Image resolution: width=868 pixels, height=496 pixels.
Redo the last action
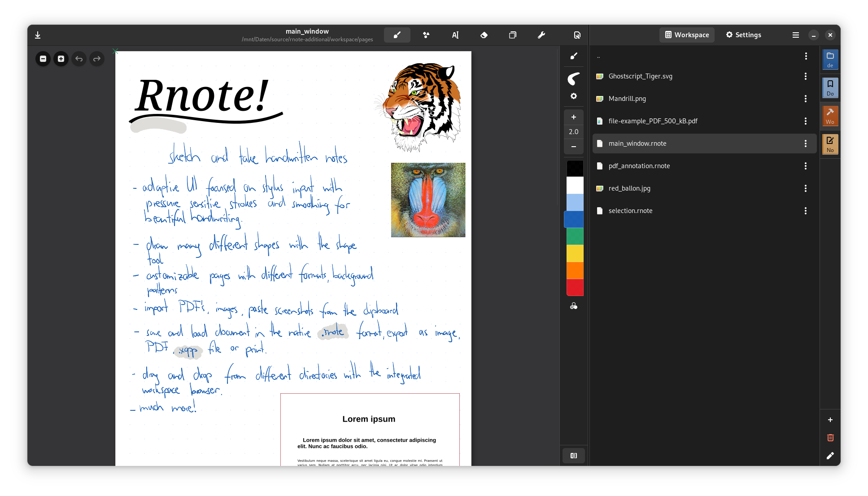click(97, 59)
